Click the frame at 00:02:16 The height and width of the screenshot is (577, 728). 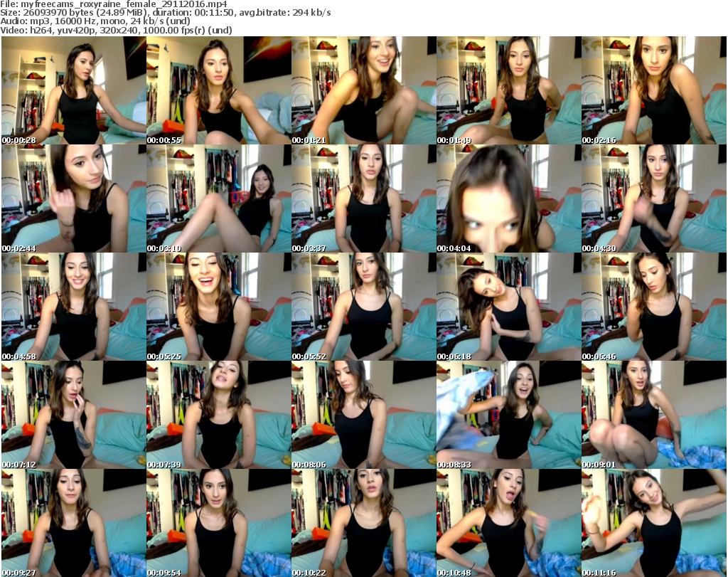click(x=653, y=90)
